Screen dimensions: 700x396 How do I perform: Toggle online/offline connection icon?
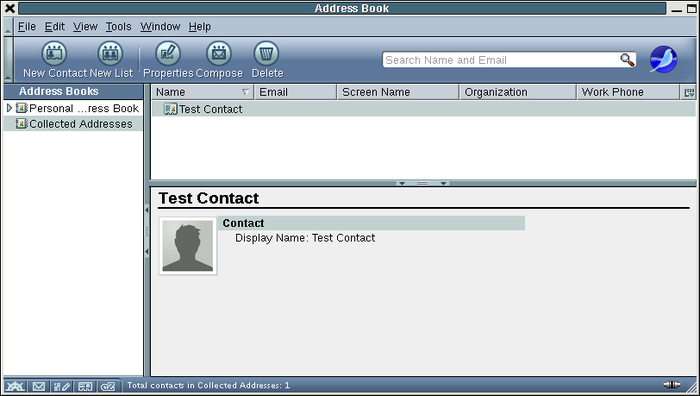tap(671, 384)
